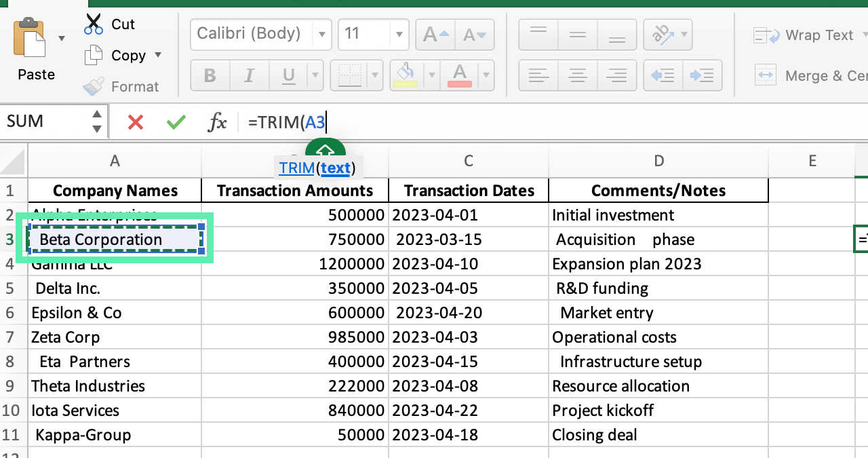The image size is (868, 458).
Task: Cancel formula entry with the red X
Action: (x=135, y=122)
